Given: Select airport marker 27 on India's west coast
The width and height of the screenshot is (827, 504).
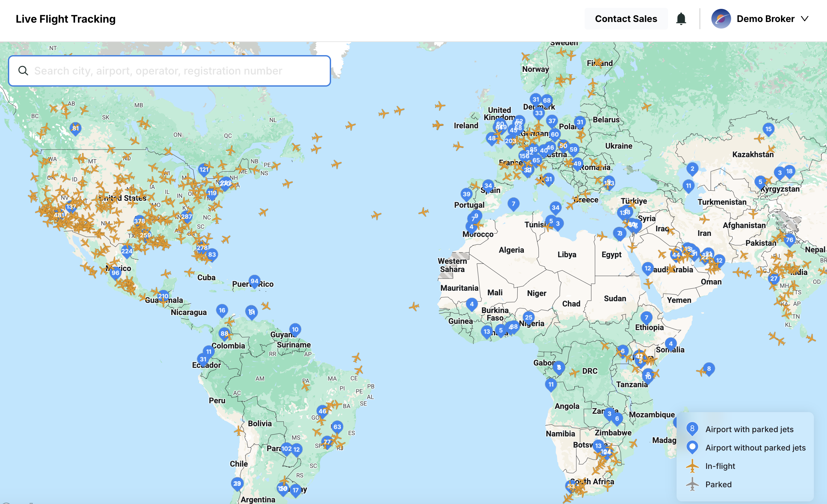Looking at the screenshot, I should [x=774, y=279].
